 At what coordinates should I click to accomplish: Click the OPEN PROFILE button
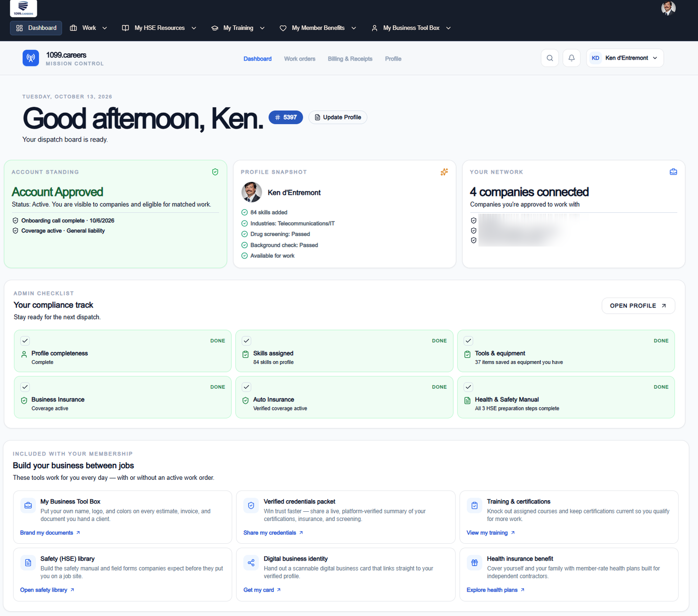[x=638, y=306]
